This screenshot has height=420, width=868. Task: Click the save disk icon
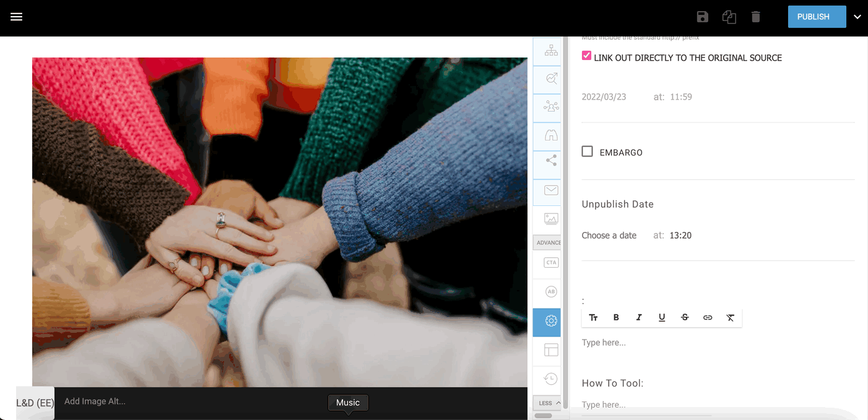click(x=702, y=17)
